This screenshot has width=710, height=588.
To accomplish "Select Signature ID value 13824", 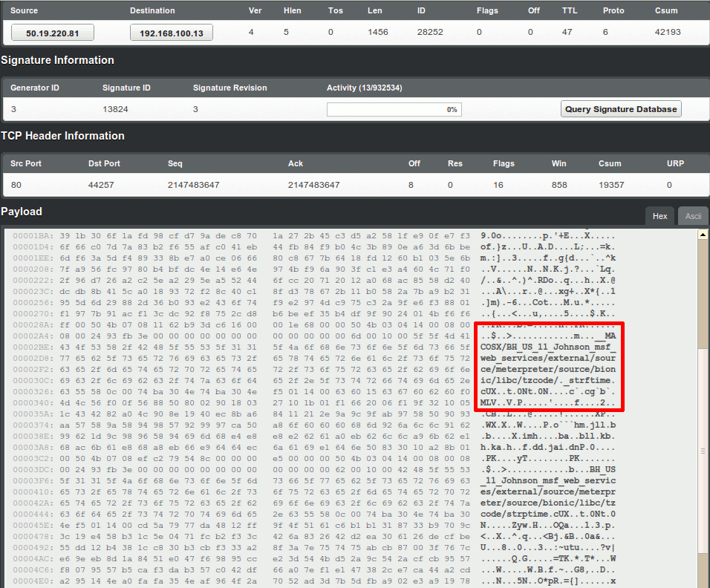I will (116, 109).
